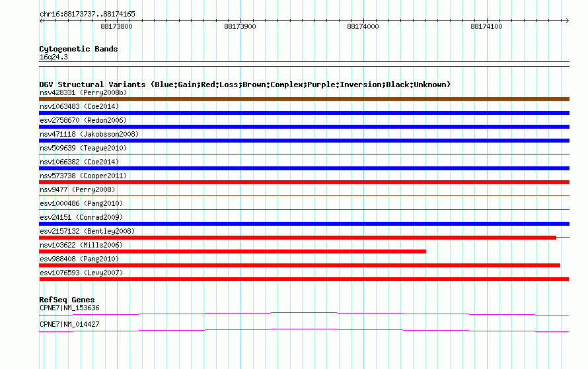Select the RefSeq Genes track title
Image resolution: width=588 pixels, height=369 pixels.
[67, 300]
